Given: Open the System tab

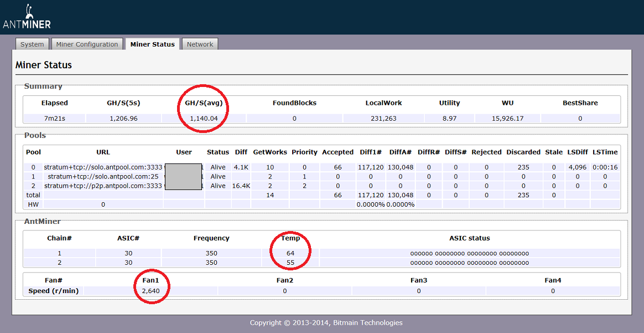Looking at the screenshot, I should tap(32, 44).
